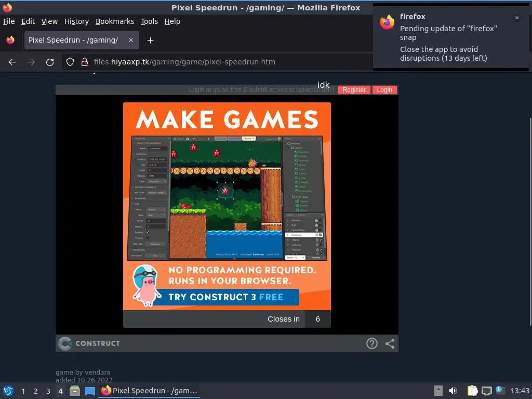Click the Register button

pos(354,89)
